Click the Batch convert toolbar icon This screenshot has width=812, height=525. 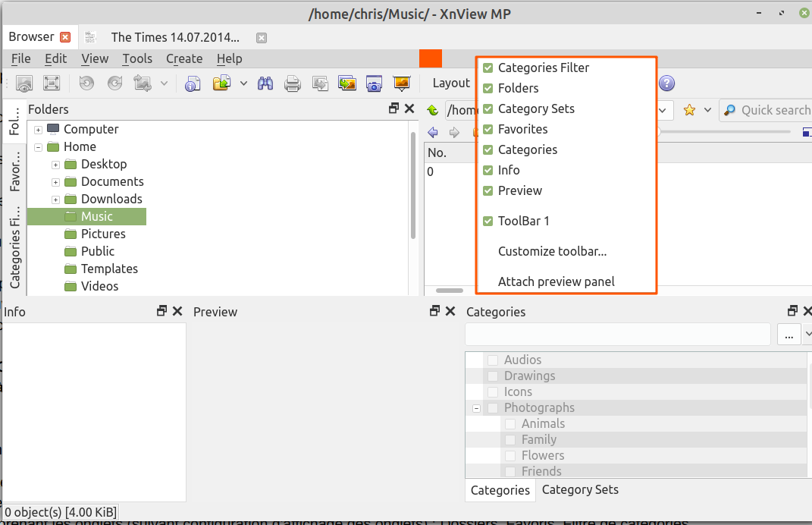tap(347, 83)
